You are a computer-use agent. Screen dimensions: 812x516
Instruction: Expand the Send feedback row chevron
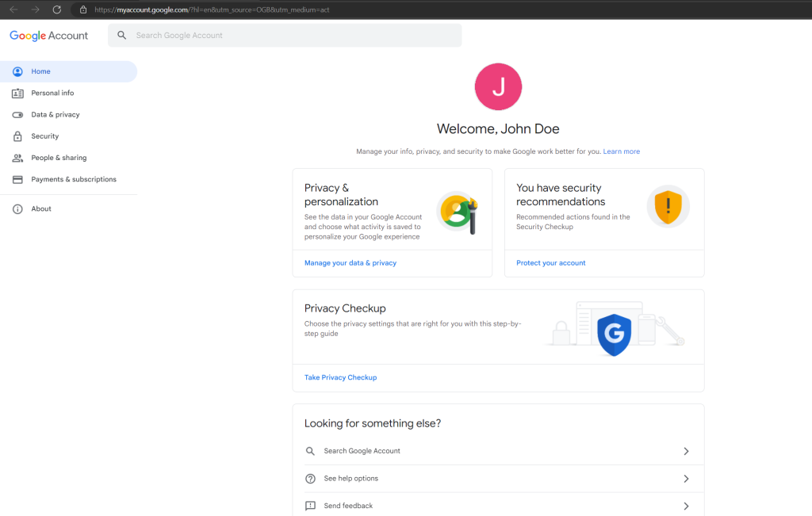[686, 506]
